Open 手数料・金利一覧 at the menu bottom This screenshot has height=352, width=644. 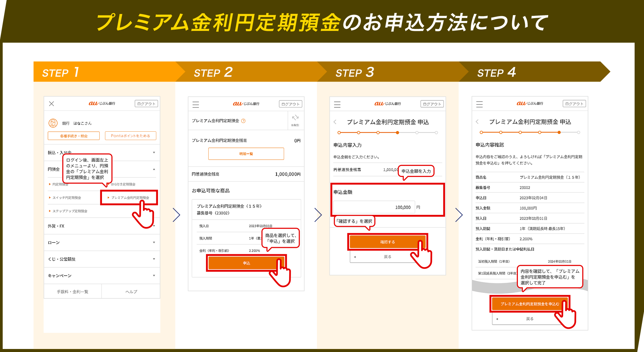72,292
